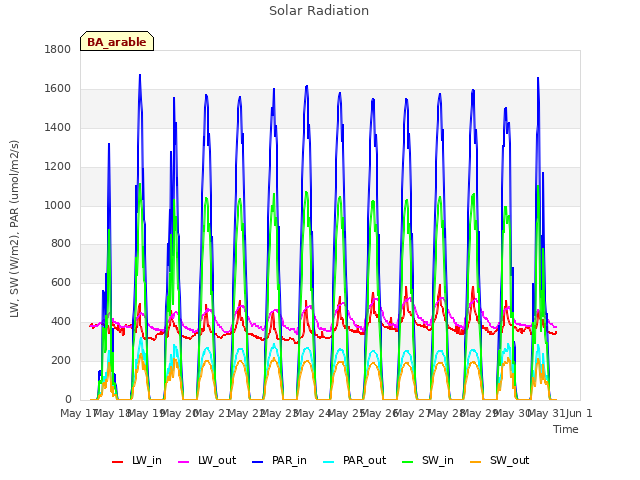Click the LW_out magenta legend swatch

click(184, 462)
